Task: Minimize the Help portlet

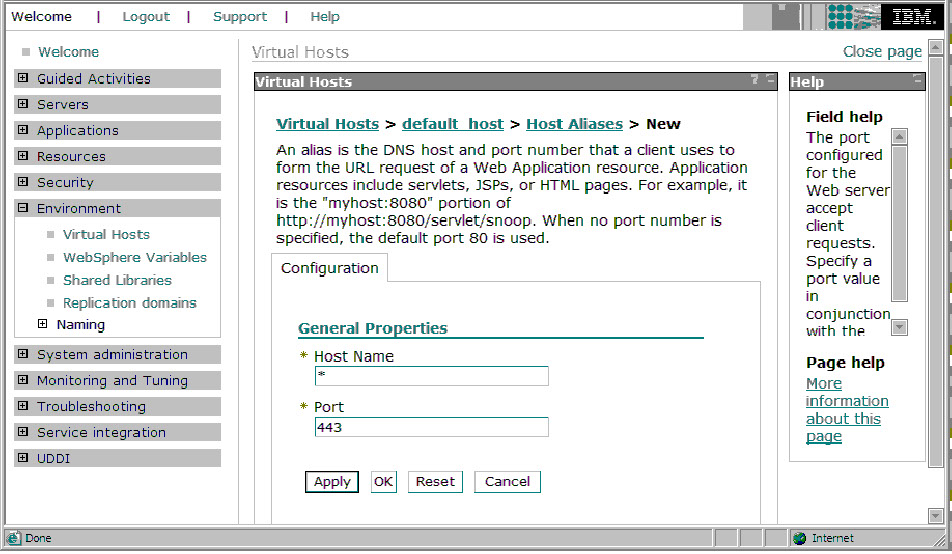Action: coord(917,80)
